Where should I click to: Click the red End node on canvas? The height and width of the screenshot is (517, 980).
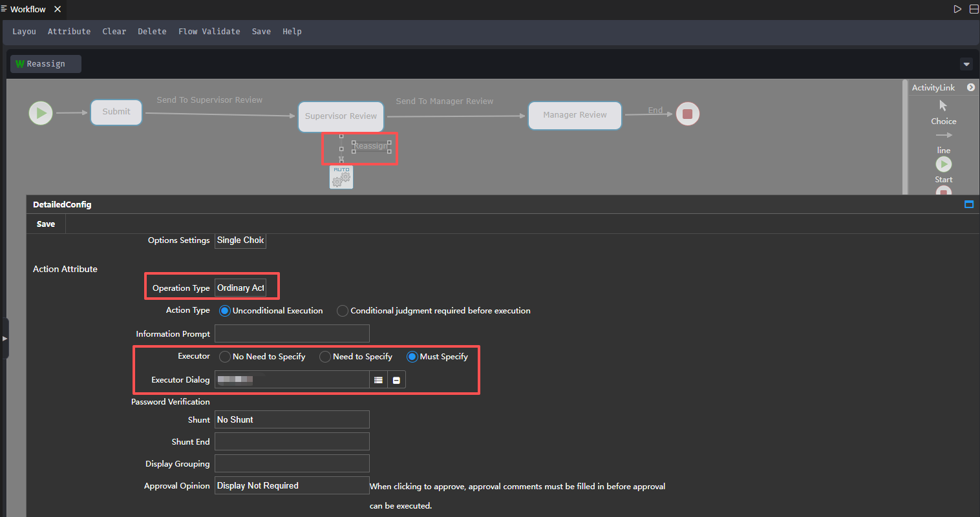pos(687,114)
